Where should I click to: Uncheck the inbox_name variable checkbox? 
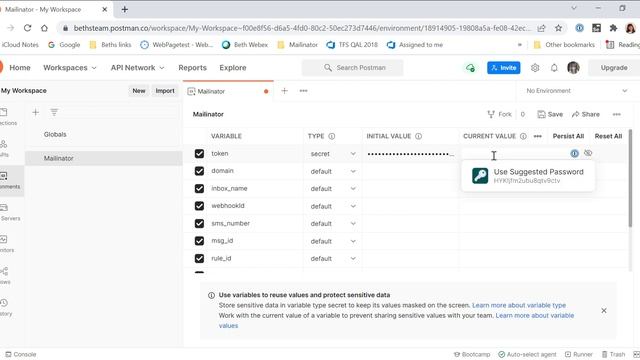[199, 189]
